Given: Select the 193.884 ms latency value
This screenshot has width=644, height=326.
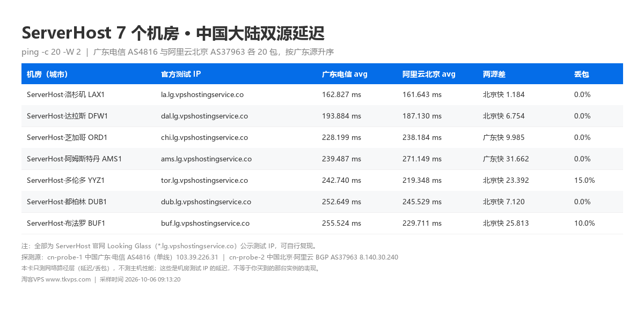Looking at the screenshot, I should coord(341,116).
